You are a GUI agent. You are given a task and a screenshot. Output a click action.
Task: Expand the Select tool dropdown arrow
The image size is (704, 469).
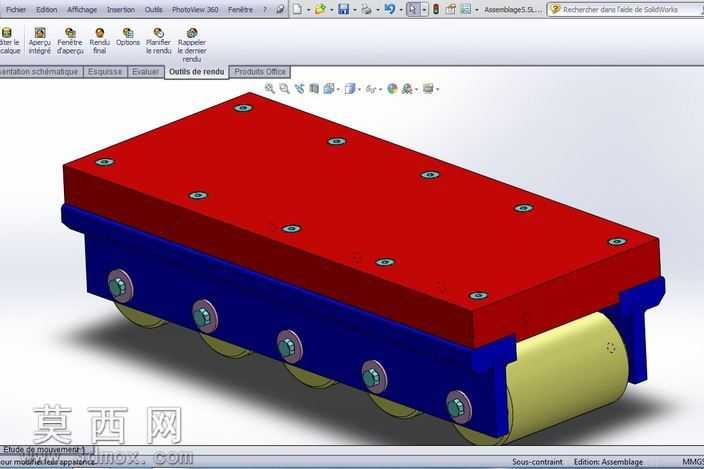[x=424, y=9]
